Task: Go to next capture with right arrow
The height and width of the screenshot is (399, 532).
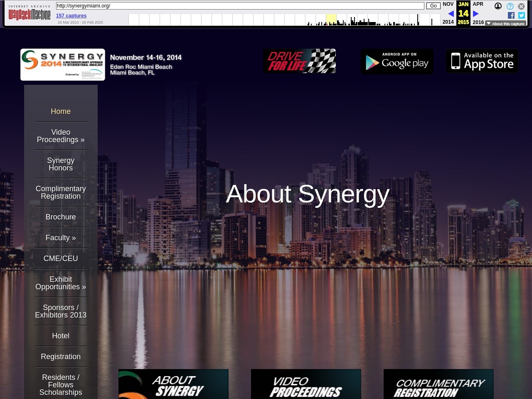Action: (476, 14)
